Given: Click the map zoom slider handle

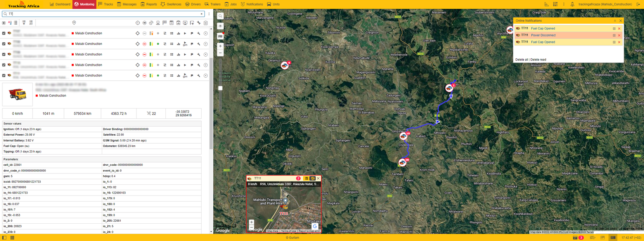Looking at the screenshot, I should [x=220, y=88].
